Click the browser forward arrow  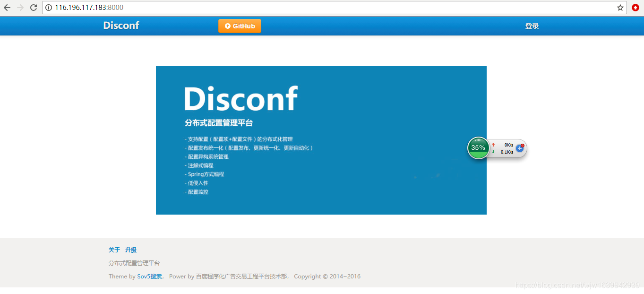click(x=20, y=8)
